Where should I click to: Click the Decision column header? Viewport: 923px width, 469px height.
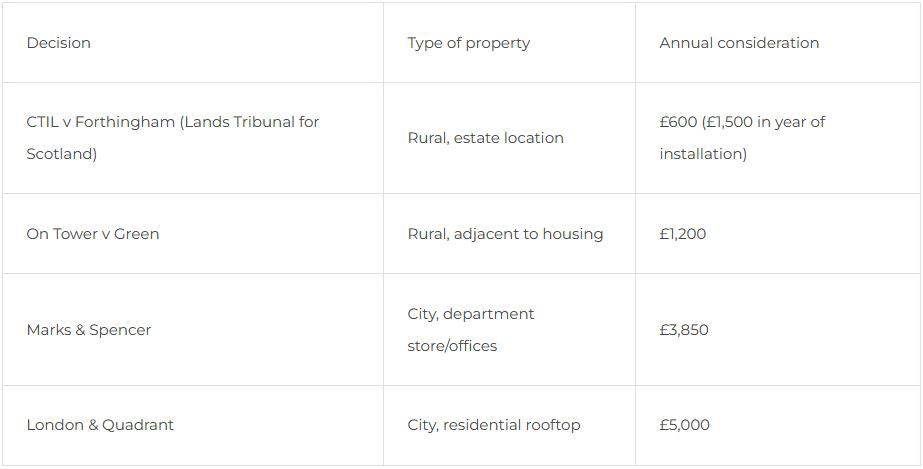point(58,43)
